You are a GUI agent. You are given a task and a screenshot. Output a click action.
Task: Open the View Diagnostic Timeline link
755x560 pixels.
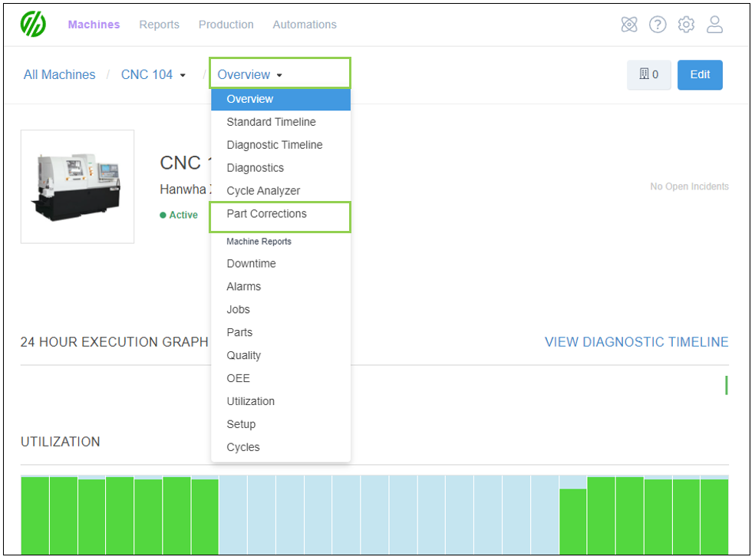[636, 342]
